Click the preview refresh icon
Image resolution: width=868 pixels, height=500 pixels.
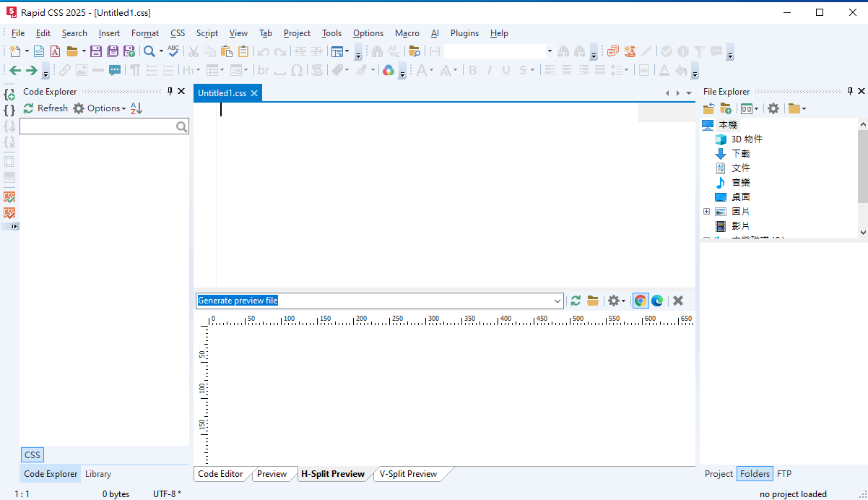576,301
